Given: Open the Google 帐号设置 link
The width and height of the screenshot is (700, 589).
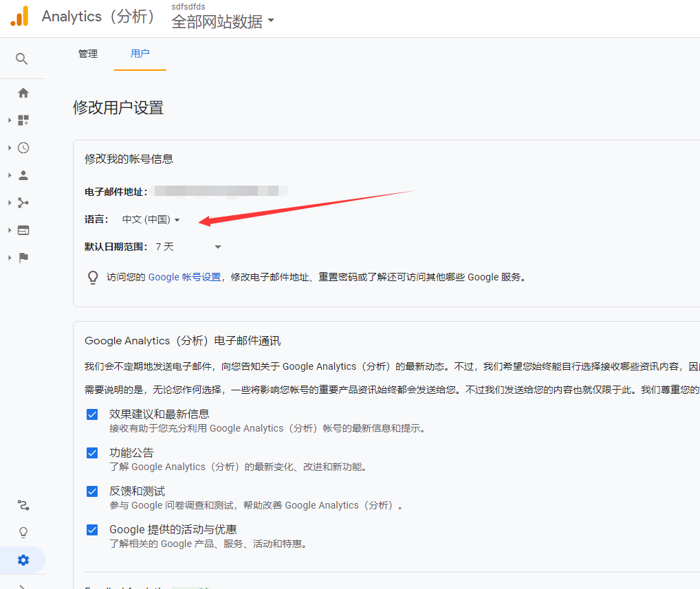Looking at the screenshot, I should pyautogui.click(x=187, y=276).
